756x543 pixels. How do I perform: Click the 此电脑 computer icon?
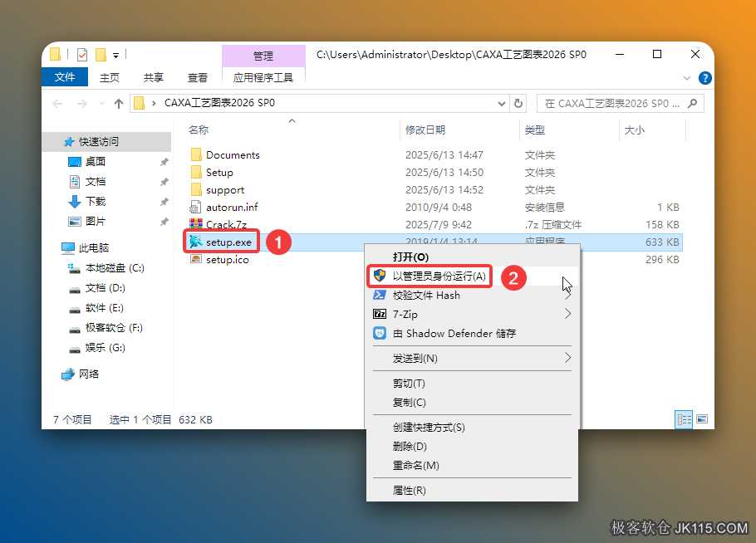coord(68,247)
